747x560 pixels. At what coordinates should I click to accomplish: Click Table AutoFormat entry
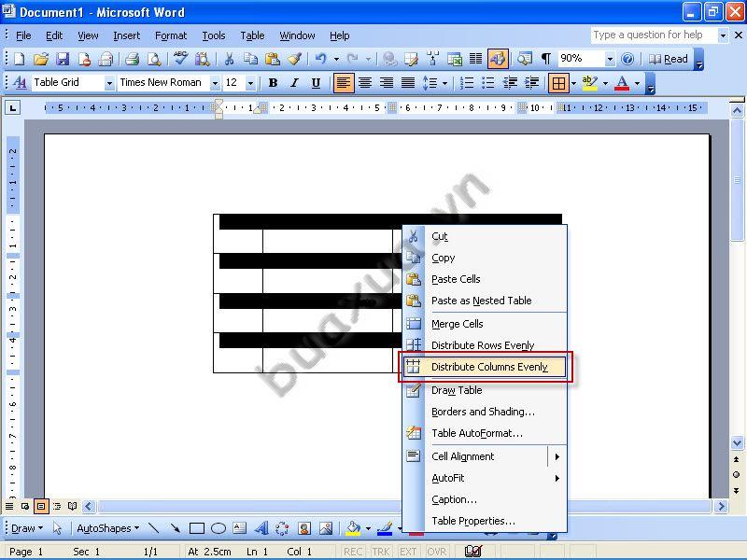coord(486,433)
